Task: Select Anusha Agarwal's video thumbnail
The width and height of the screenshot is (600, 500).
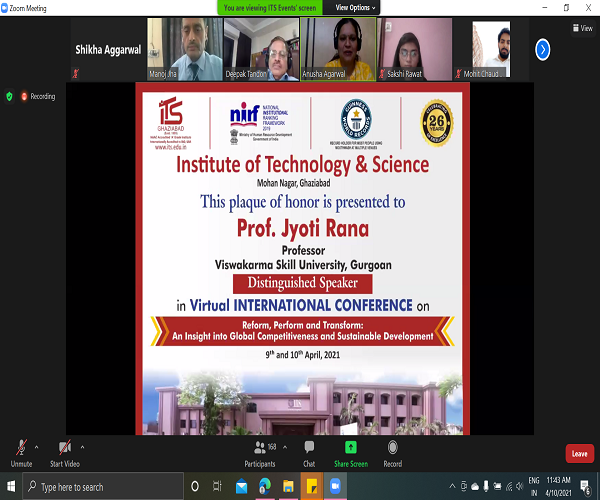Action: [x=338, y=50]
